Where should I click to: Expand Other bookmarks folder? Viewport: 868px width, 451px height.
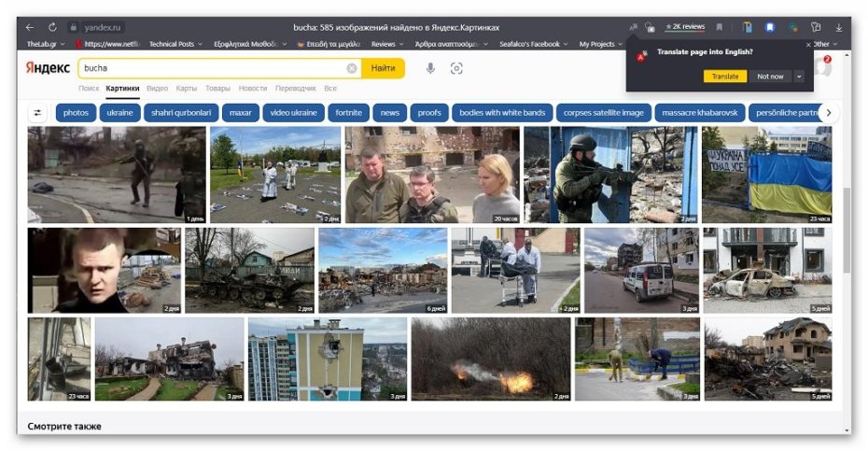825,44
